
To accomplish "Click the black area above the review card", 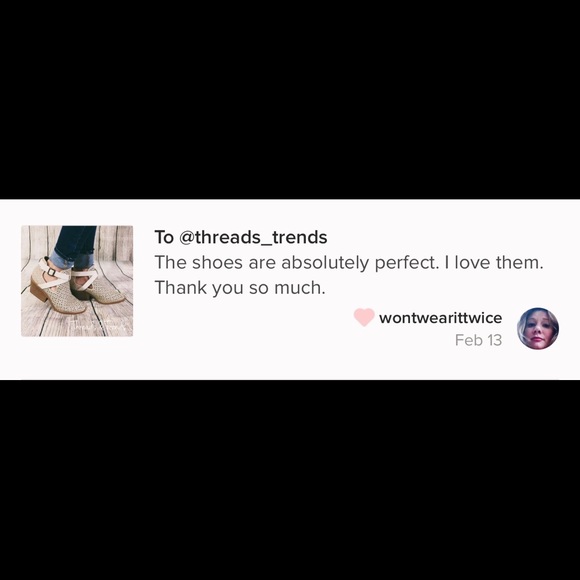I will (290, 100).
